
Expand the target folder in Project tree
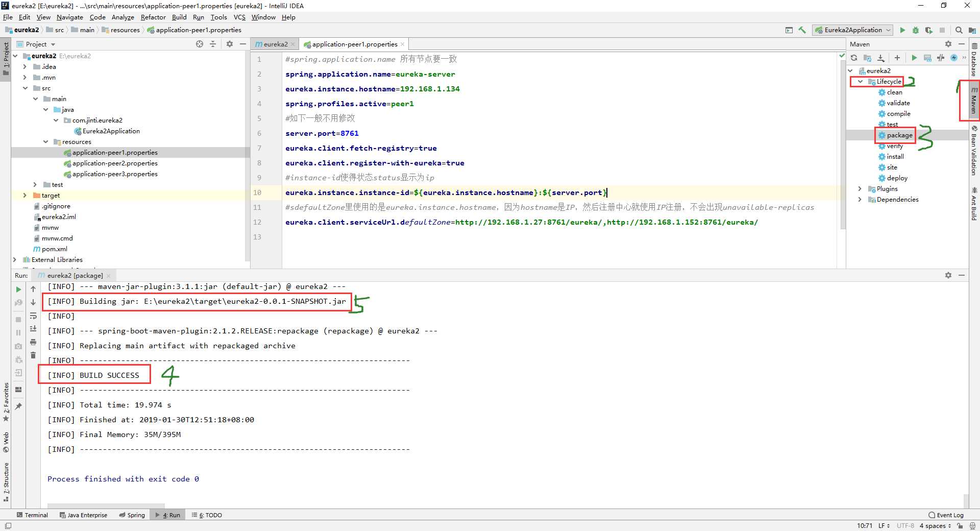tap(24, 196)
